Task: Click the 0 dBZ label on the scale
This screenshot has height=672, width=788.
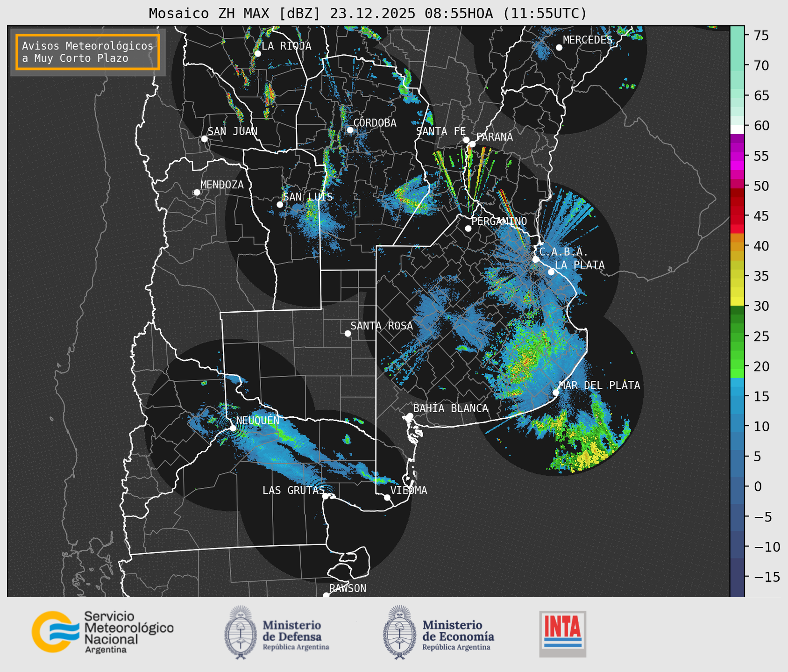Action: 758,487
